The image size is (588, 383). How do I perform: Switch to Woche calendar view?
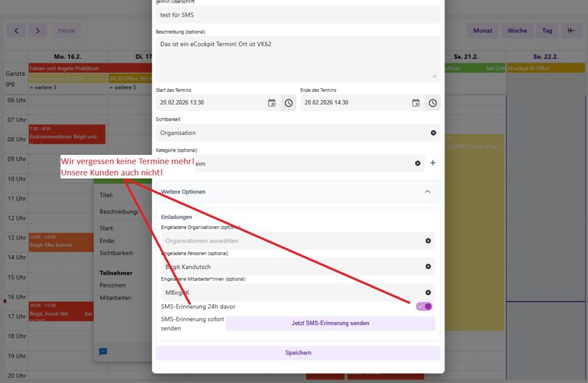[x=517, y=30]
